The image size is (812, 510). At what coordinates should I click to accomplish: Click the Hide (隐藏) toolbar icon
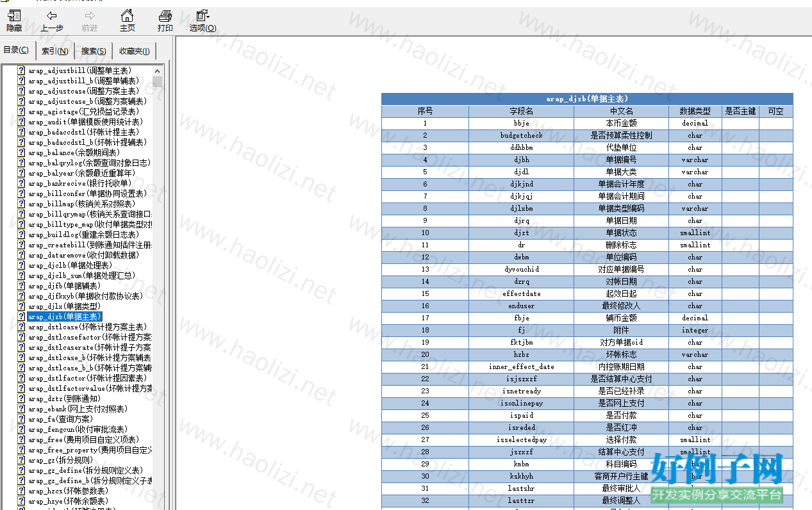pos(14,16)
